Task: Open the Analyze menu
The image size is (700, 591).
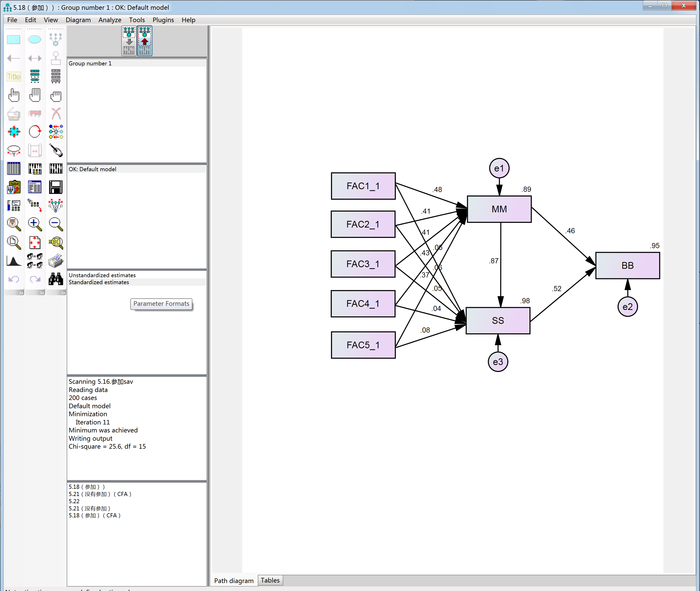Action: click(110, 19)
